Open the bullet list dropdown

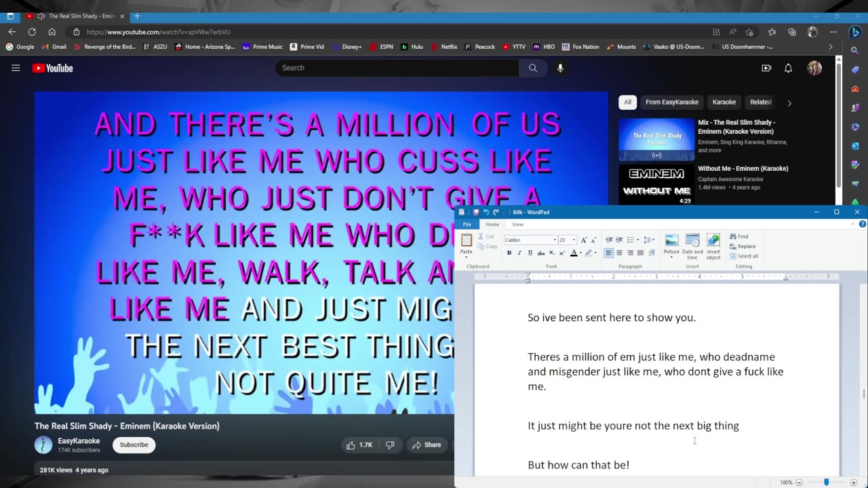pyautogui.click(x=637, y=240)
